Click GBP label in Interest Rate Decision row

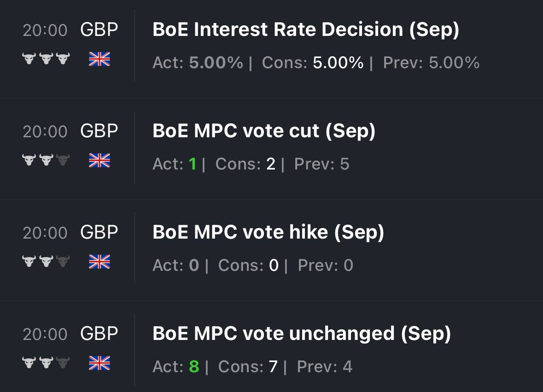(99, 30)
